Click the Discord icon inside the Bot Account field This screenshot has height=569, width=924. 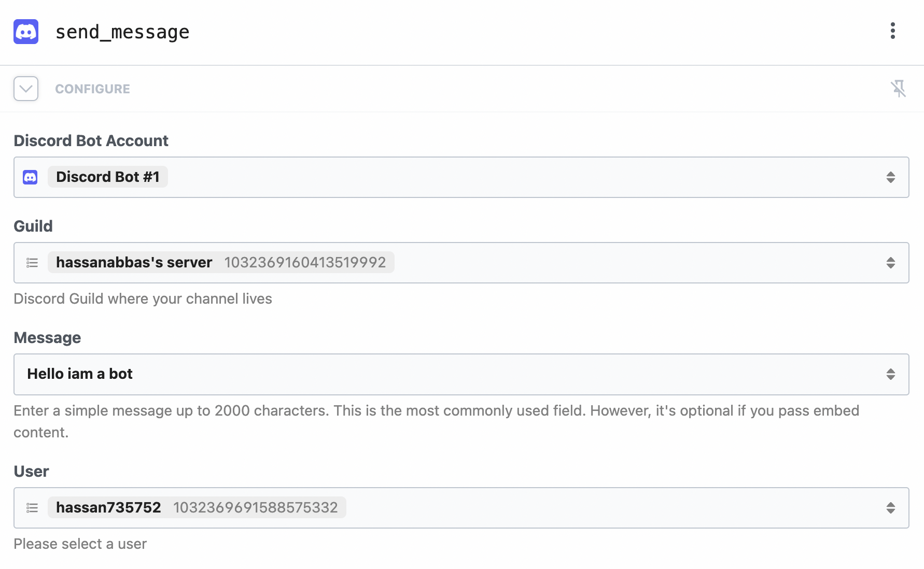tap(30, 177)
